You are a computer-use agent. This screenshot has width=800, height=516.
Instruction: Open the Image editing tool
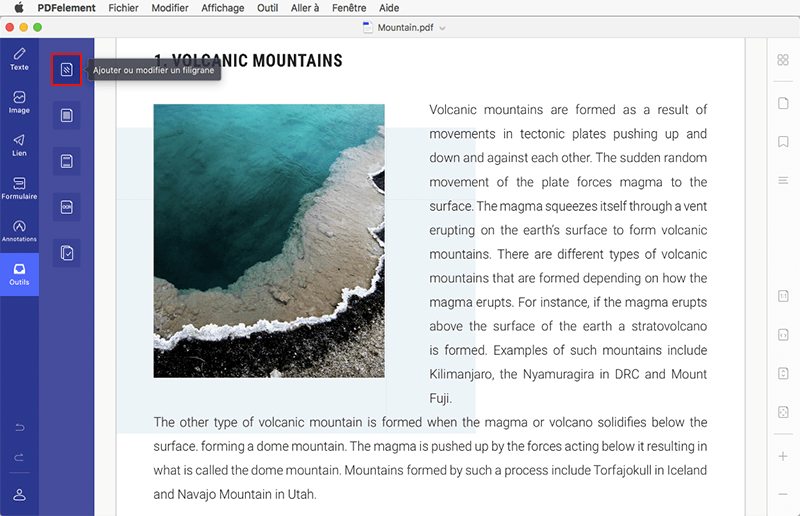click(19, 102)
